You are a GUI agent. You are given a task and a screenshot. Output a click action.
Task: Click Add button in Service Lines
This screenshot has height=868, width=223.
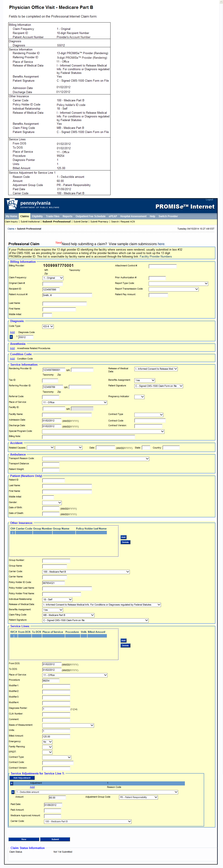coord(124,641)
